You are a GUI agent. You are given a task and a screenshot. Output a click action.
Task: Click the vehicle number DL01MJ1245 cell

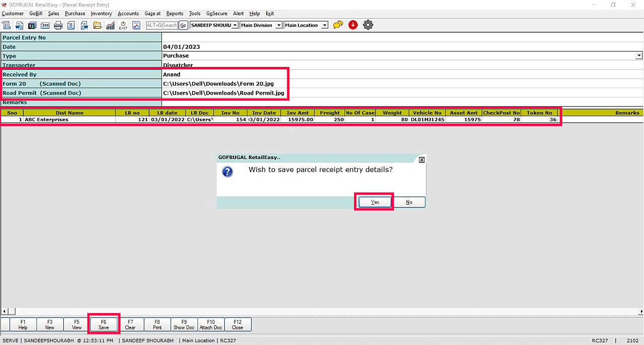click(427, 120)
